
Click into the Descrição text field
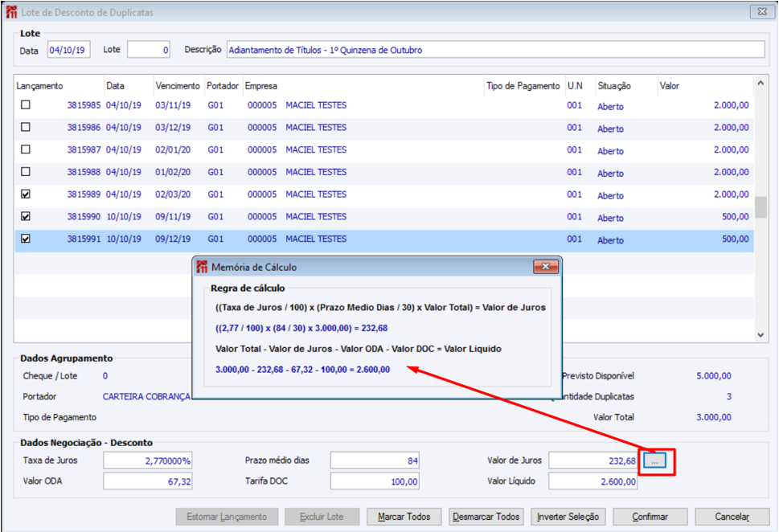click(x=495, y=50)
